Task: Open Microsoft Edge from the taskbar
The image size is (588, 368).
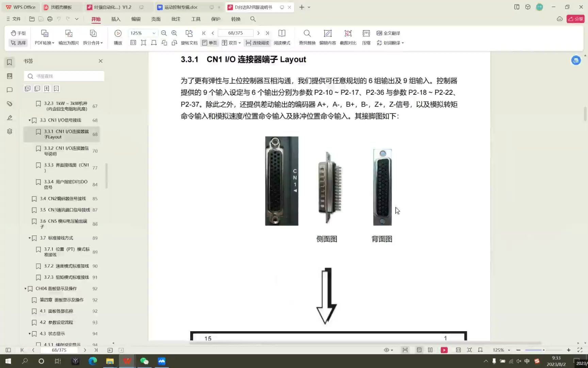Action: [93, 361]
